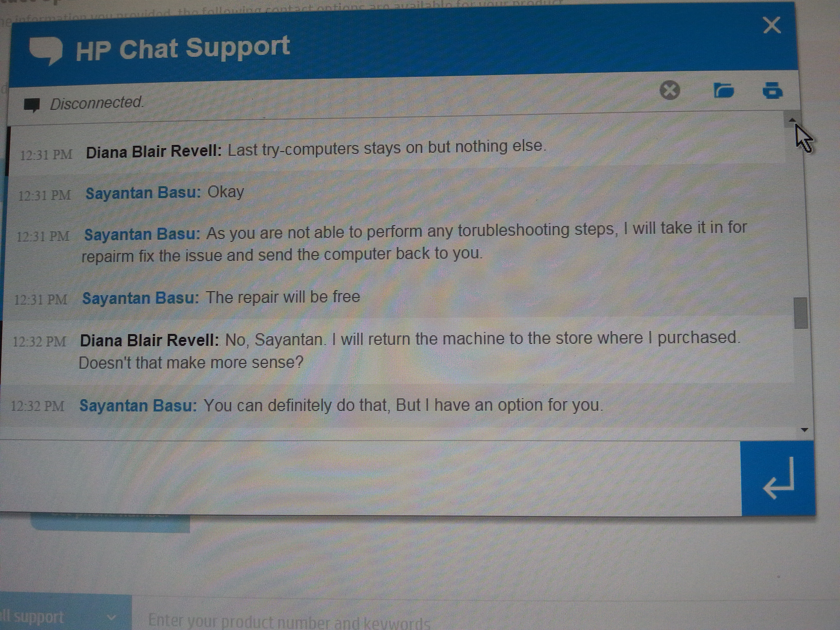This screenshot has height=630, width=840.
Task: Click the chat scrollbar down arrow
Action: click(804, 430)
